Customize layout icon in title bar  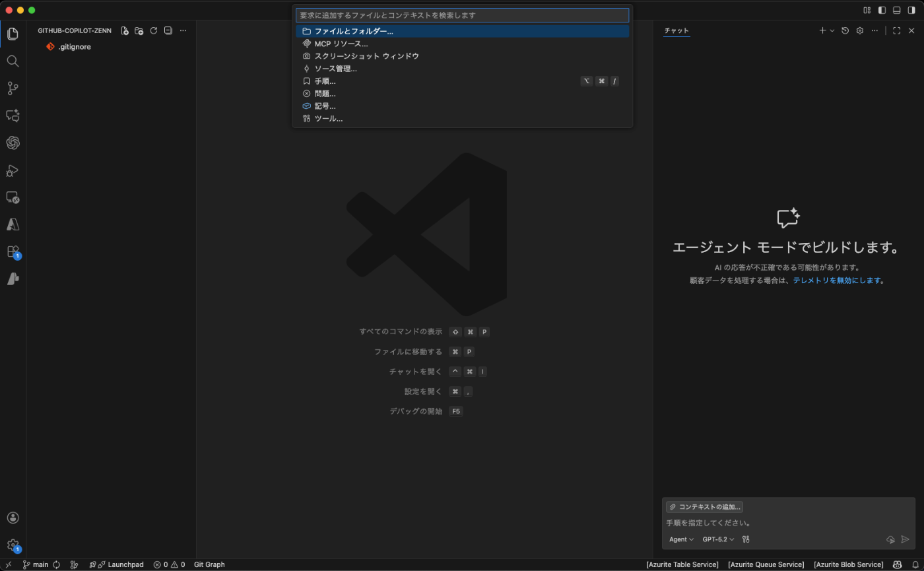tap(867, 10)
